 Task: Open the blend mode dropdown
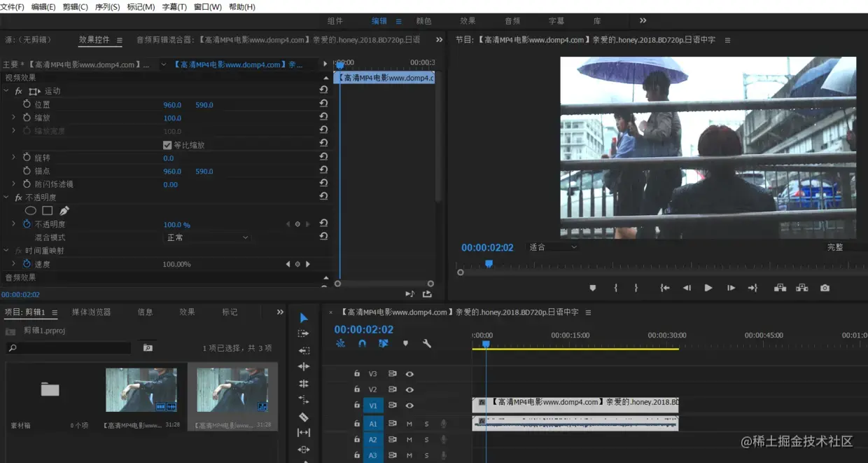[x=207, y=237]
